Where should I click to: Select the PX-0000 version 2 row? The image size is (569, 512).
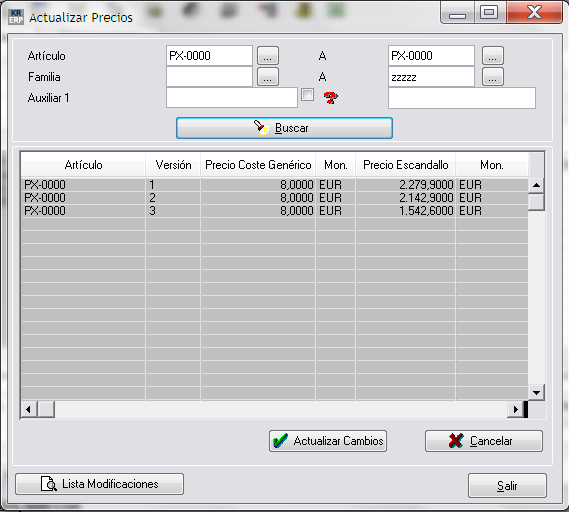click(274, 198)
